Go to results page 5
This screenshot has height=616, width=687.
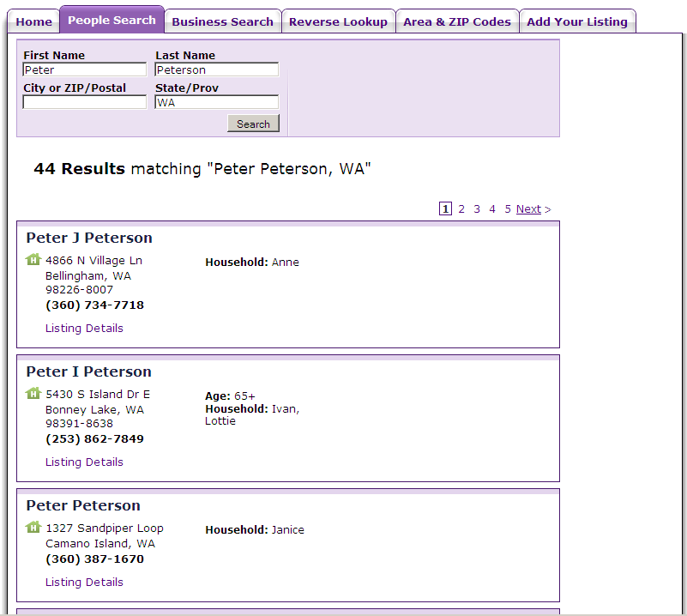[x=508, y=209]
